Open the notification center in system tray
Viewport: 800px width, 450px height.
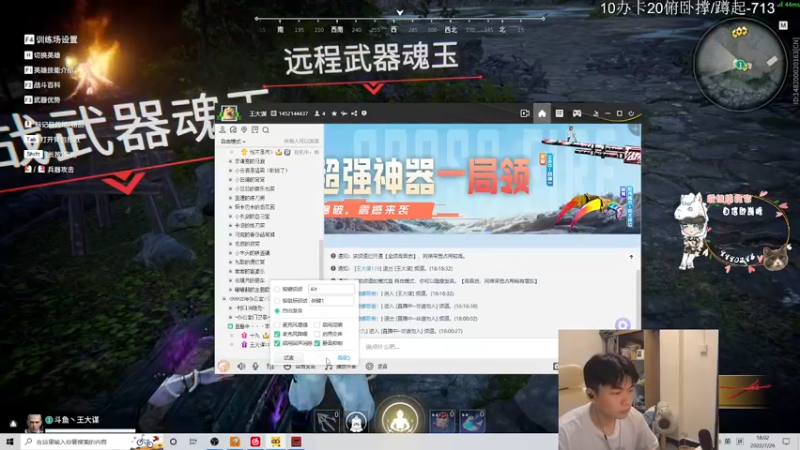pyautogui.click(x=786, y=442)
